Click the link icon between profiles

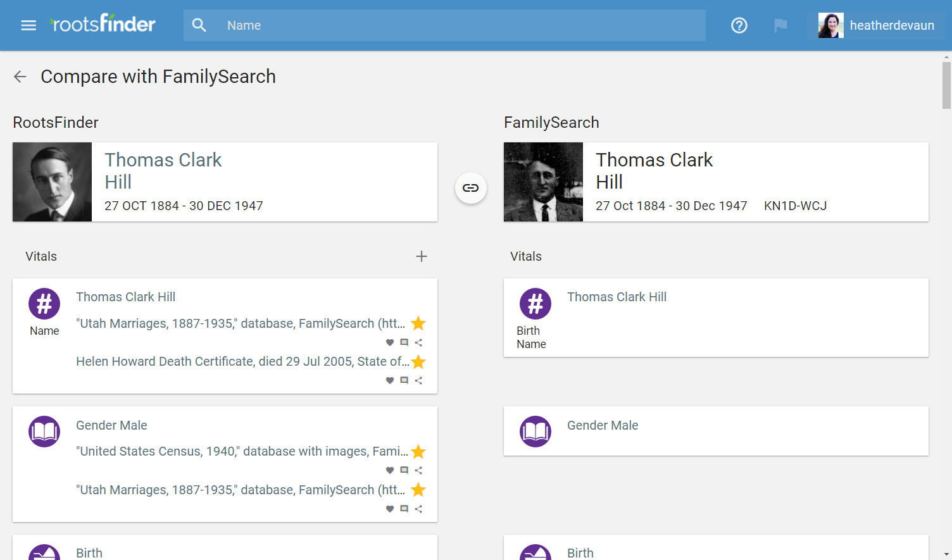click(x=470, y=188)
